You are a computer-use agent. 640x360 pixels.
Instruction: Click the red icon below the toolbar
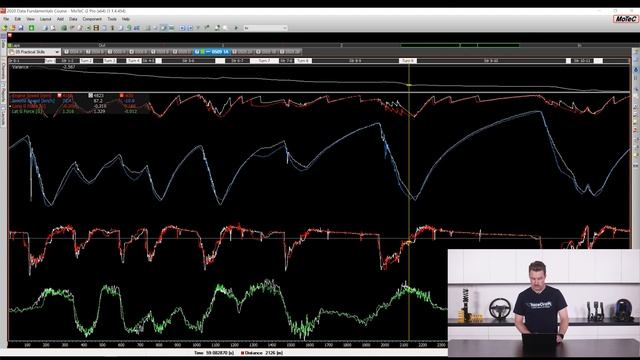tap(10, 36)
